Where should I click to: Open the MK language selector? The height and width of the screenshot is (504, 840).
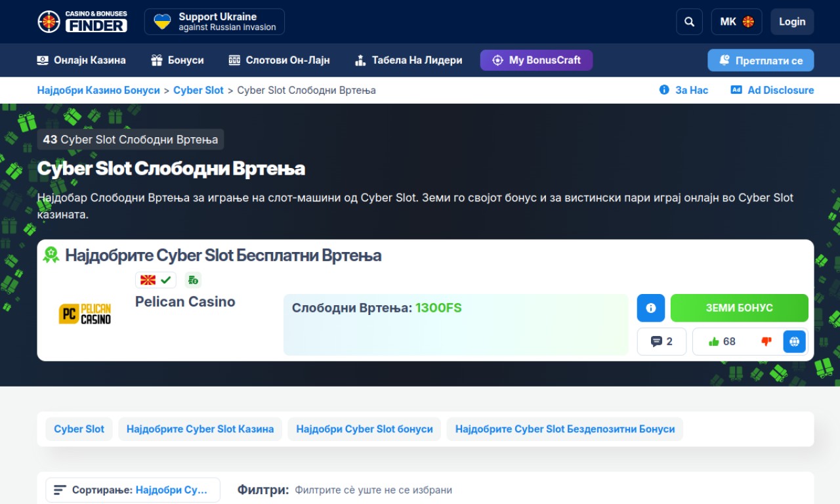pos(736,22)
